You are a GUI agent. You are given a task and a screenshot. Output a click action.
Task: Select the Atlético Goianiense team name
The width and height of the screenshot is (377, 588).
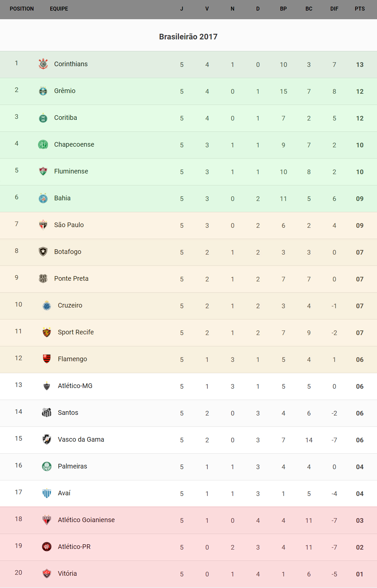(86, 520)
